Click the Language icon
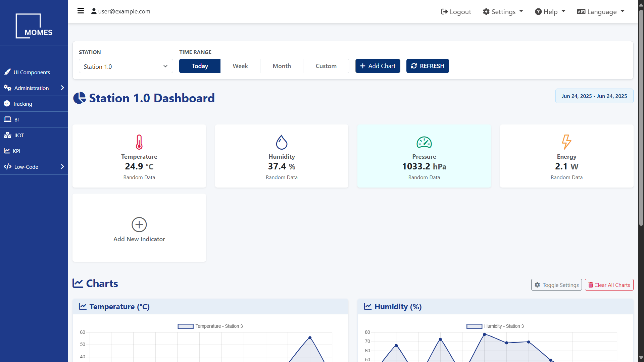The width and height of the screenshot is (644, 362). [x=581, y=12]
